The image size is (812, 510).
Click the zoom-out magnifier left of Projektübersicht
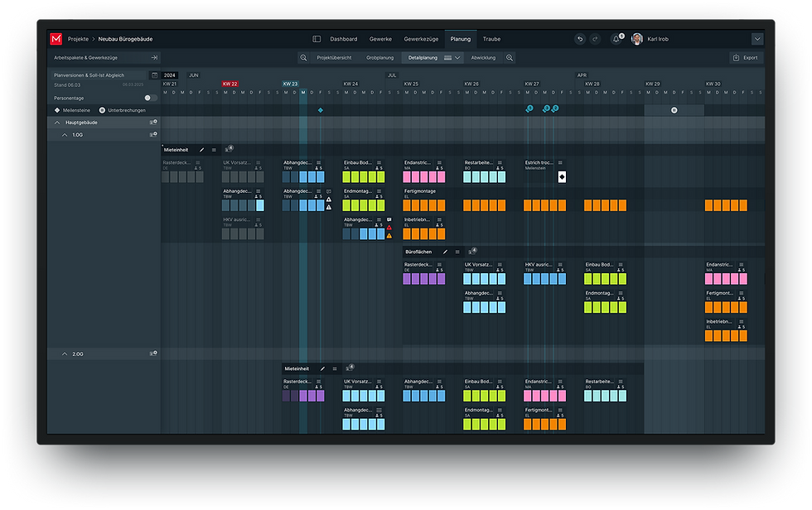pyautogui.click(x=303, y=58)
